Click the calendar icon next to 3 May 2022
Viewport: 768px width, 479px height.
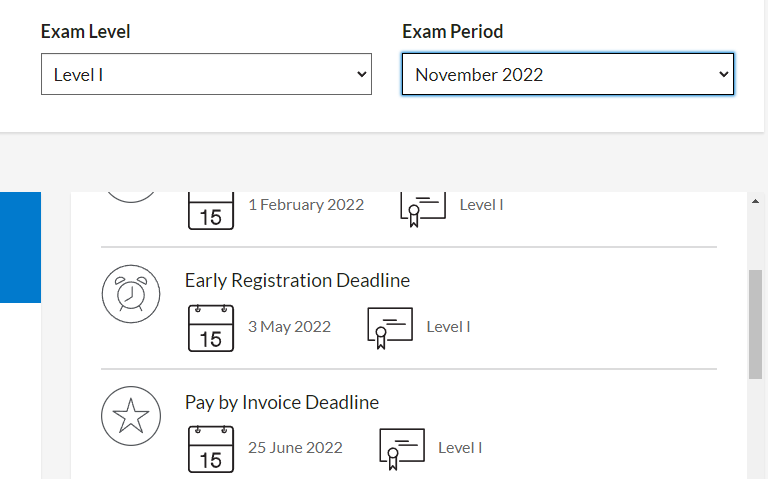point(211,328)
